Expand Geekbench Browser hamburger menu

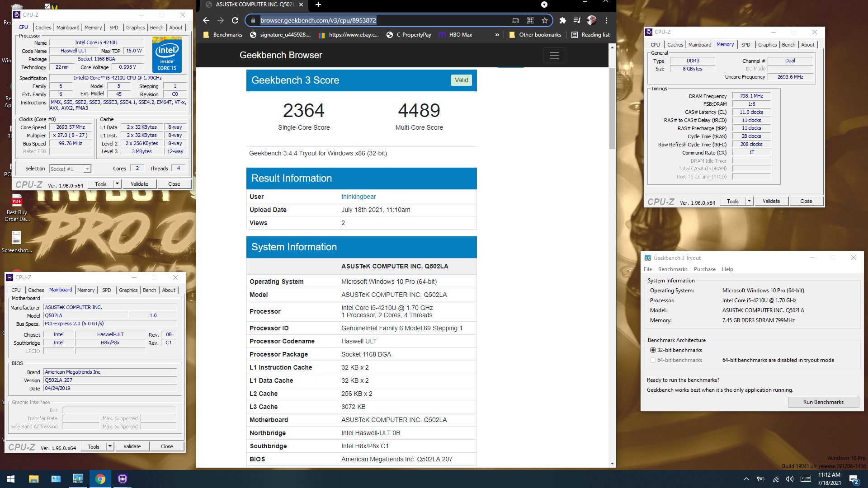554,56
